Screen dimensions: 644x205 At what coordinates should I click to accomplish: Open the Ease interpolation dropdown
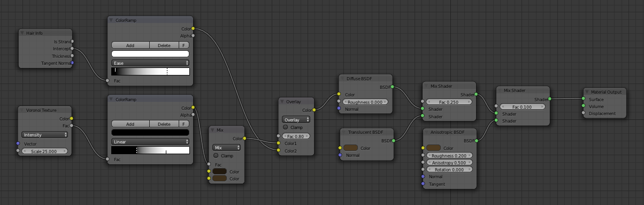click(150, 63)
